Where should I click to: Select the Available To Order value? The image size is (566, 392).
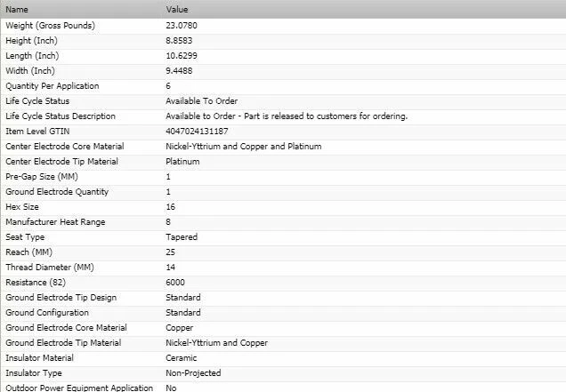pyautogui.click(x=202, y=101)
